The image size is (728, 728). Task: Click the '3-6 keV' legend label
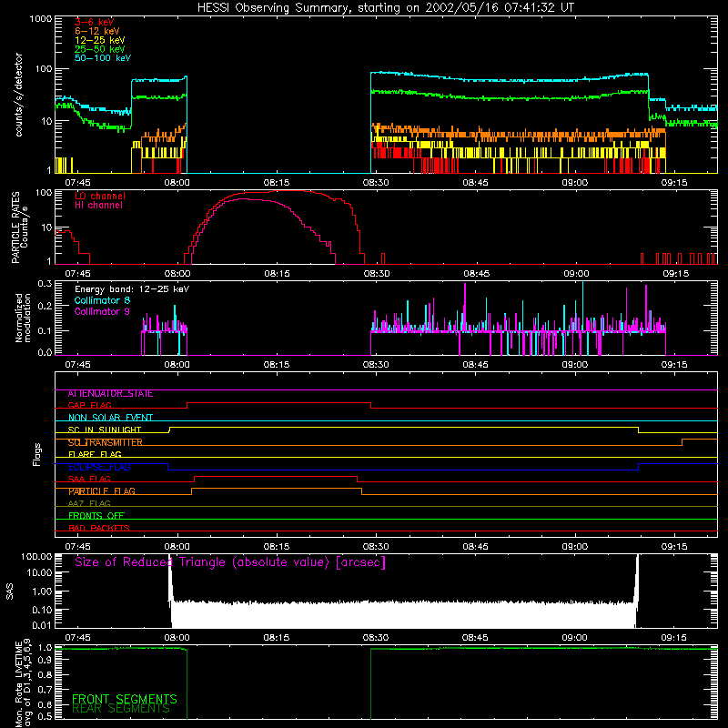pos(94,22)
